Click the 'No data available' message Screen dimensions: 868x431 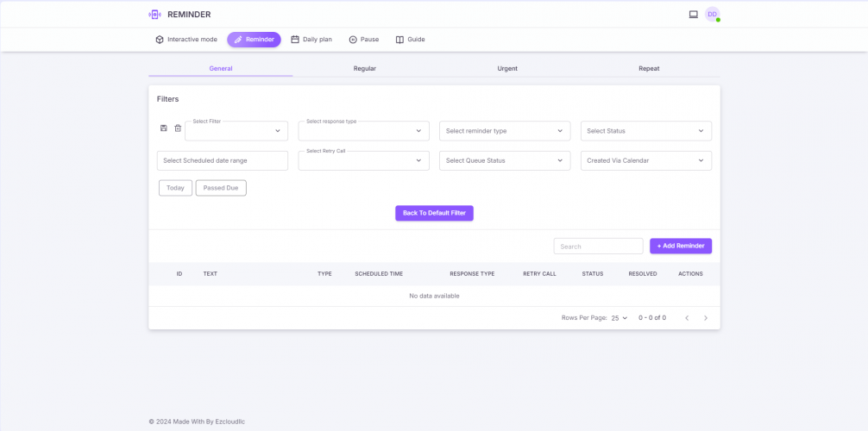pos(434,296)
